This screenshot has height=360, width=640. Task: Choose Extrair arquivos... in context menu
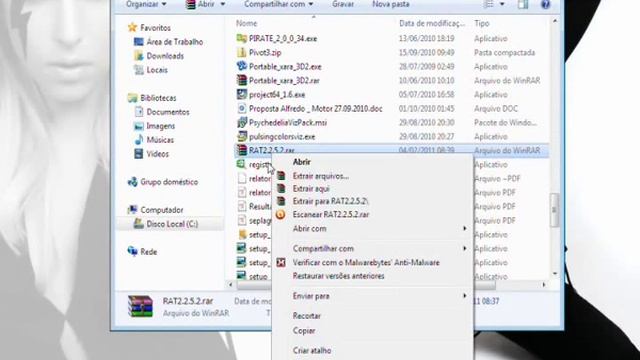pos(320,176)
